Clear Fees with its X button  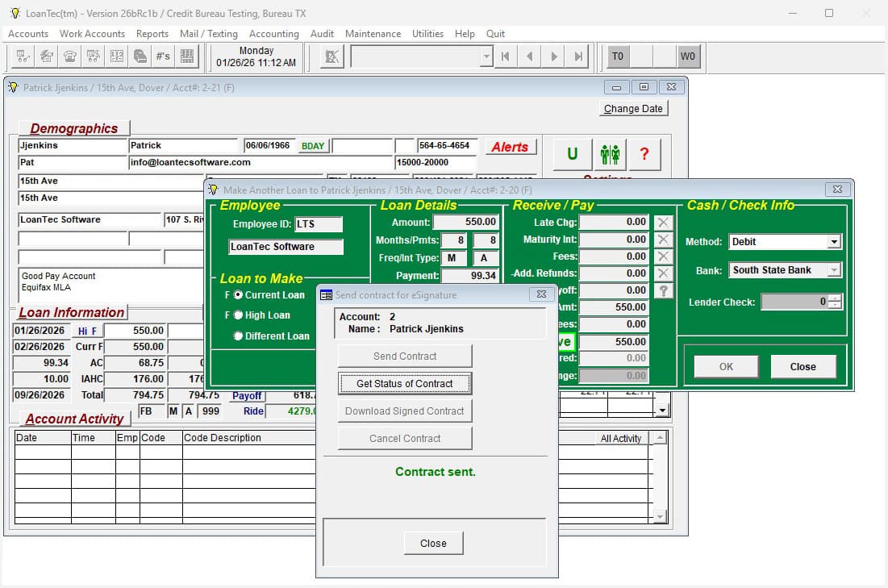(x=663, y=256)
